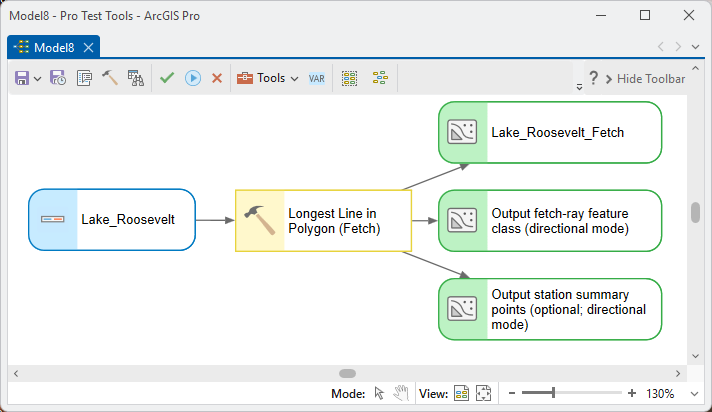Close the Model8 tab
Viewport: 712px width, 412px height.
click(89, 47)
